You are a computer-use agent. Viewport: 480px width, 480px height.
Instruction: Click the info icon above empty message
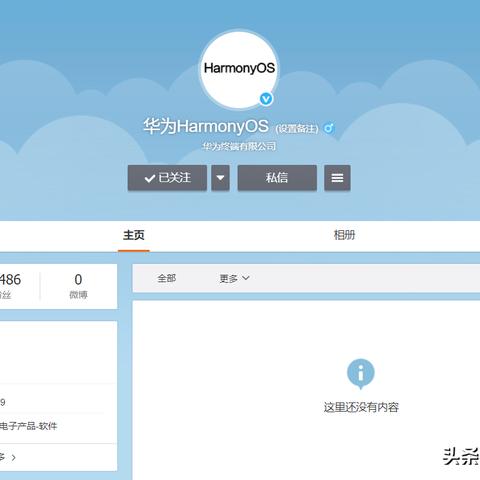[x=361, y=374]
